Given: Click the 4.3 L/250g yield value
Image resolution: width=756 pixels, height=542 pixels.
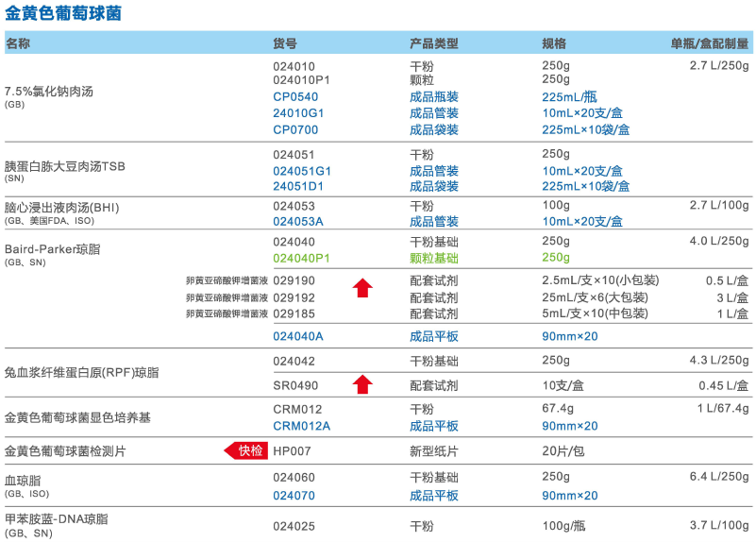Looking at the screenshot, I should (719, 361).
